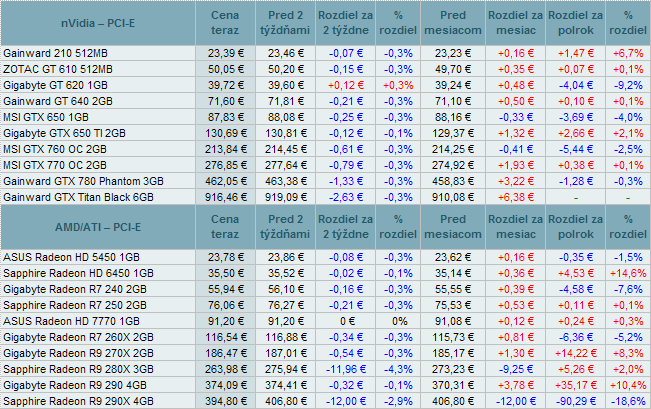The width and height of the screenshot is (651, 409).
Task: Click Sapphire Radeon R9 290X 4GB name
Action: (x=78, y=402)
